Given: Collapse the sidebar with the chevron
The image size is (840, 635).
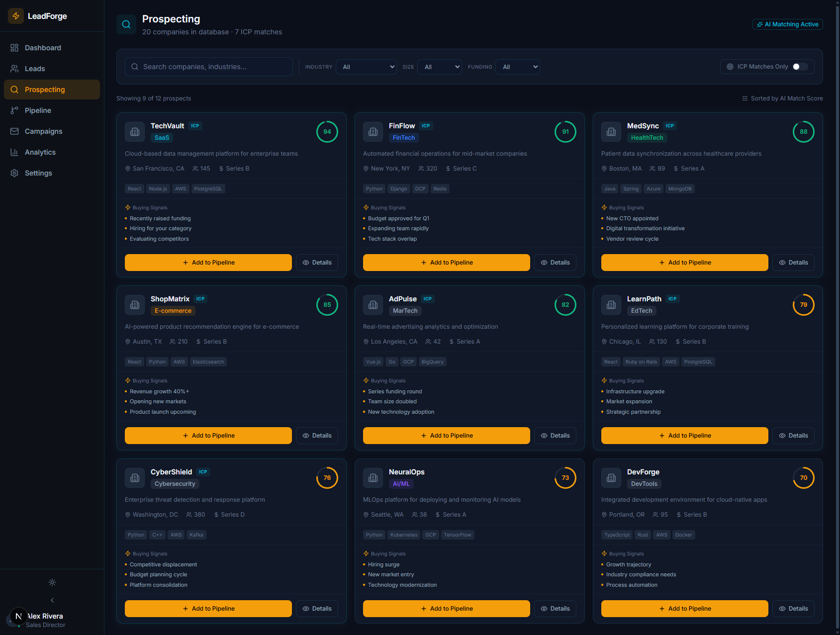Looking at the screenshot, I should pyautogui.click(x=52, y=600).
